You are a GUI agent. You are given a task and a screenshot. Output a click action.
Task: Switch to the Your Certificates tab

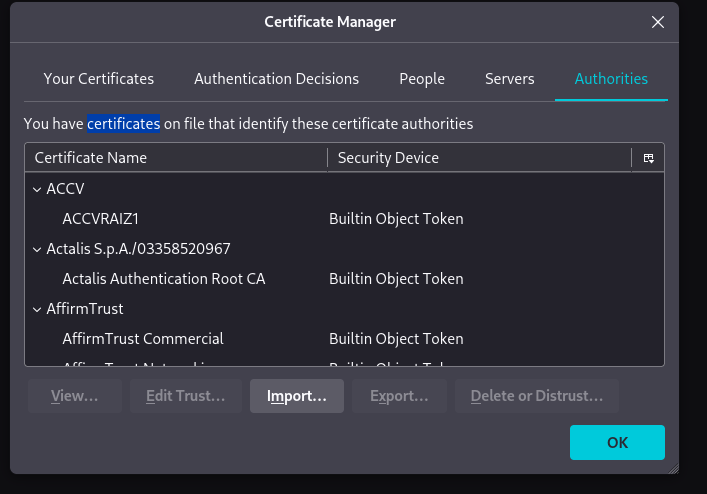coord(99,79)
